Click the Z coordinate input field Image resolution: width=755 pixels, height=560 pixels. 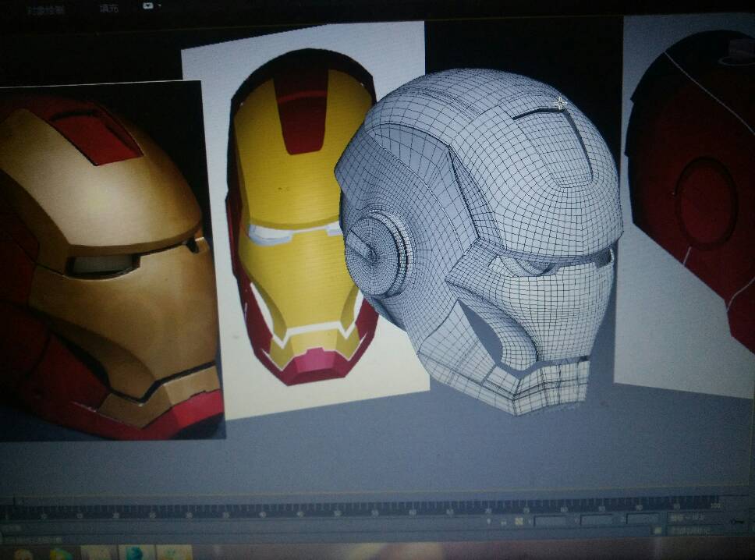(x=643, y=519)
